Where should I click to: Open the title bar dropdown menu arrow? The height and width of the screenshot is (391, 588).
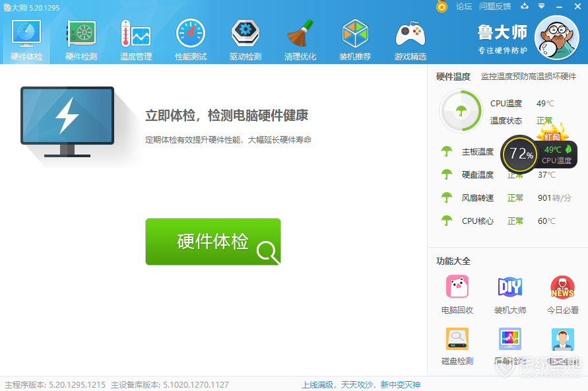541,6
